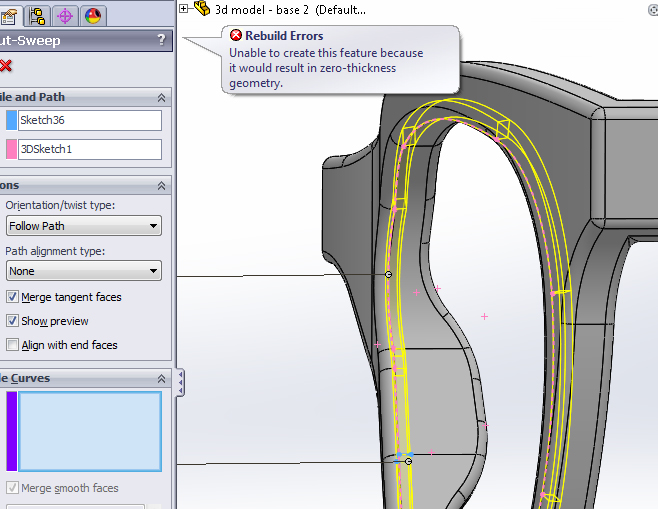Collapse the Profile and Path section
Image resolution: width=658 pixels, height=509 pixels.
click(x=162, y=98)
